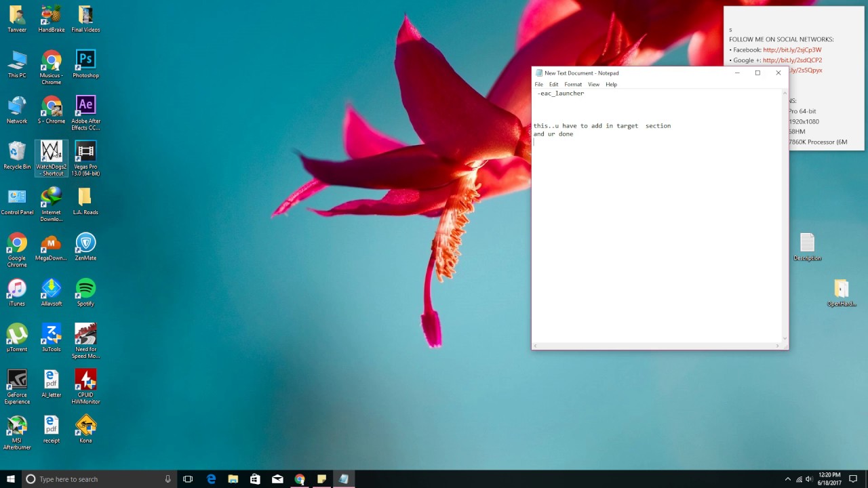Select the Musicus - Chrome shortcut
Image resolution: width=868 pixels, height=488 pixels.
click(x=52, y=67)
